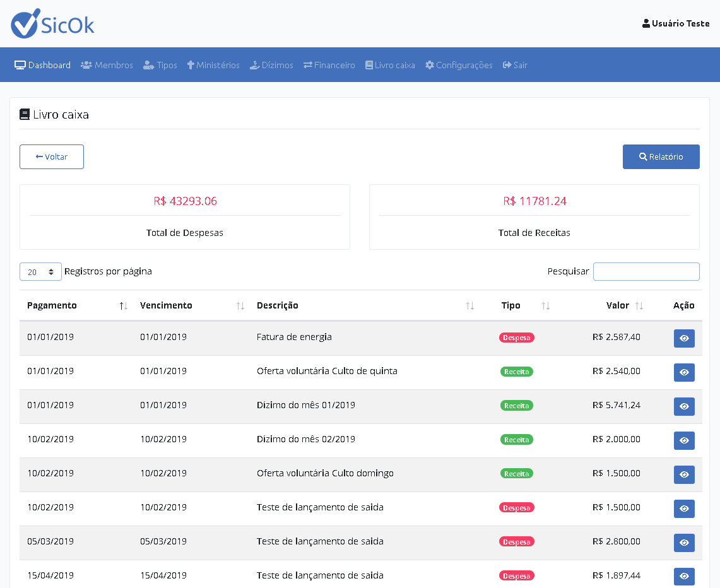Click the Total de Receitas label
This screenshot has height=588, width=720.
tap(534, 233)
